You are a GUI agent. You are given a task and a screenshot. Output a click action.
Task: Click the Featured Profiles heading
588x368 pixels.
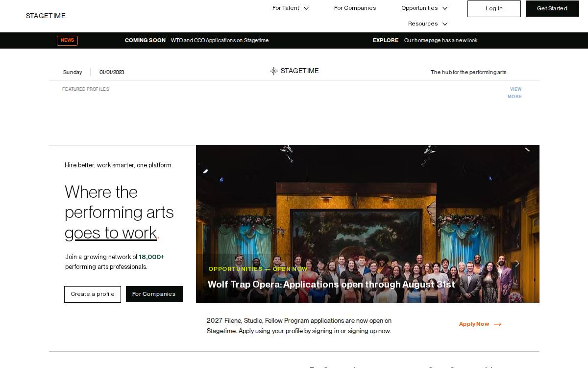[86, 89]
